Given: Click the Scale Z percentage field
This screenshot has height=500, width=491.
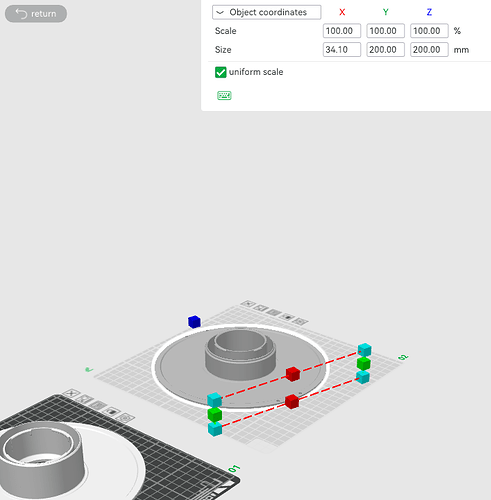Looking at the screenshot, I should (429, 31).
